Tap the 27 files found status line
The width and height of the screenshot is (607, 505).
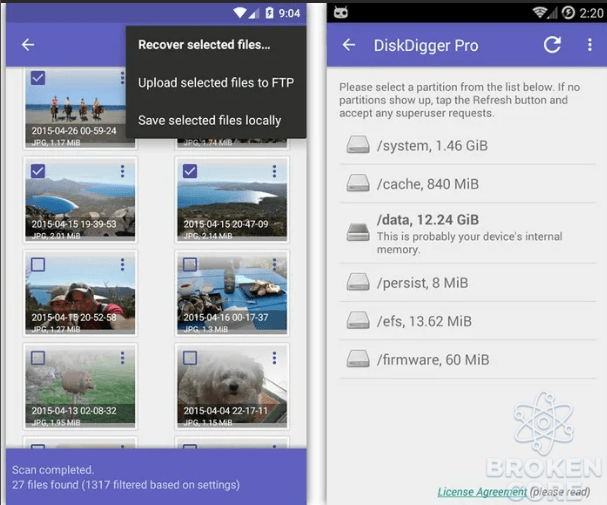coord(126,485)
